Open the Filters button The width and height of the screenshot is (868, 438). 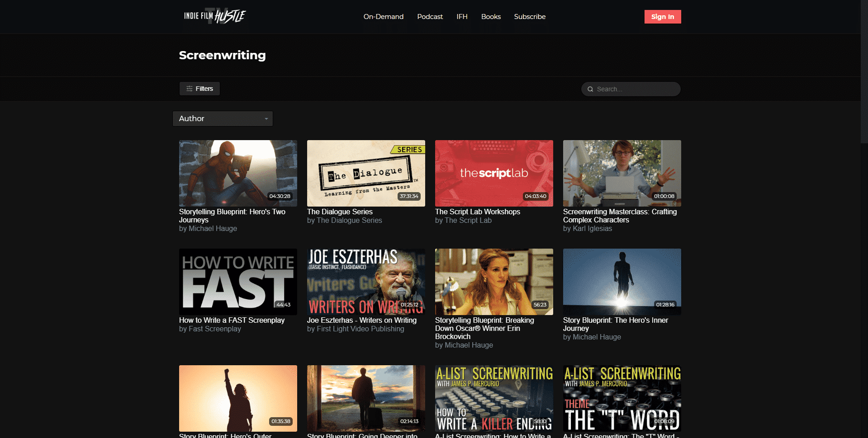tap(199, 89)
